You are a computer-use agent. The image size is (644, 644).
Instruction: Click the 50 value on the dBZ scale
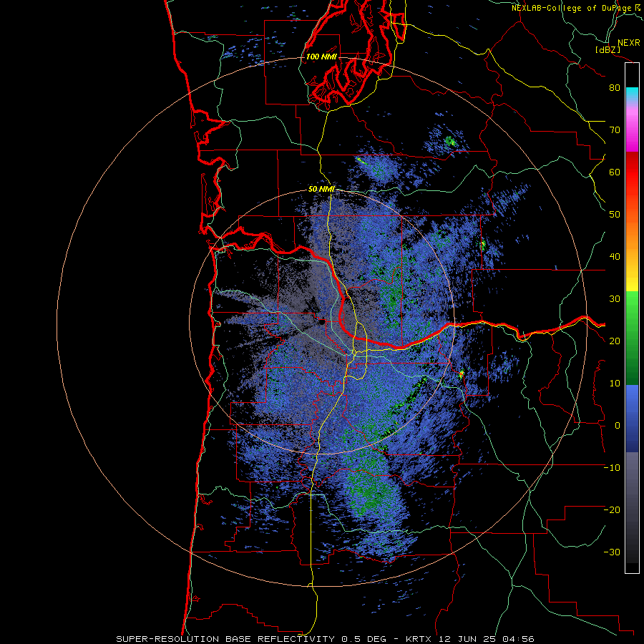click(x=615, y=215)
